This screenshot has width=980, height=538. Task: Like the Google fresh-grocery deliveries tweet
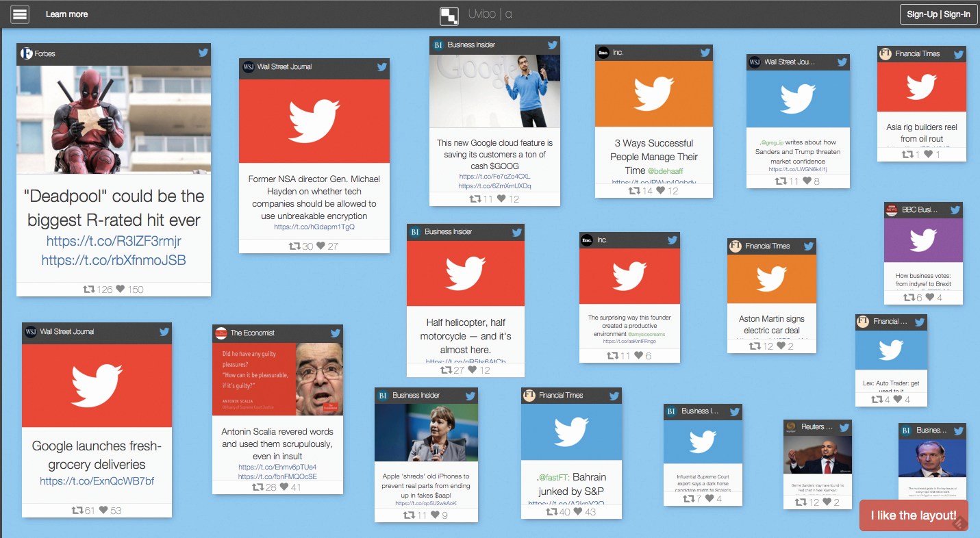pos(104,510)
